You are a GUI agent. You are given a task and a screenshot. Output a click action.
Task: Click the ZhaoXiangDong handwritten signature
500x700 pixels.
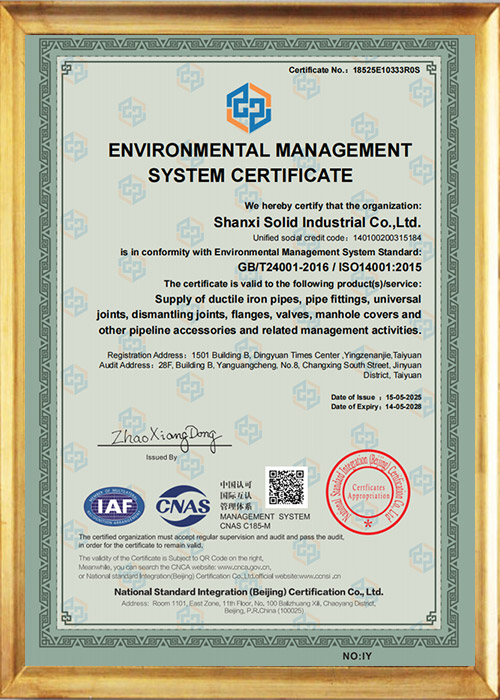164,438
